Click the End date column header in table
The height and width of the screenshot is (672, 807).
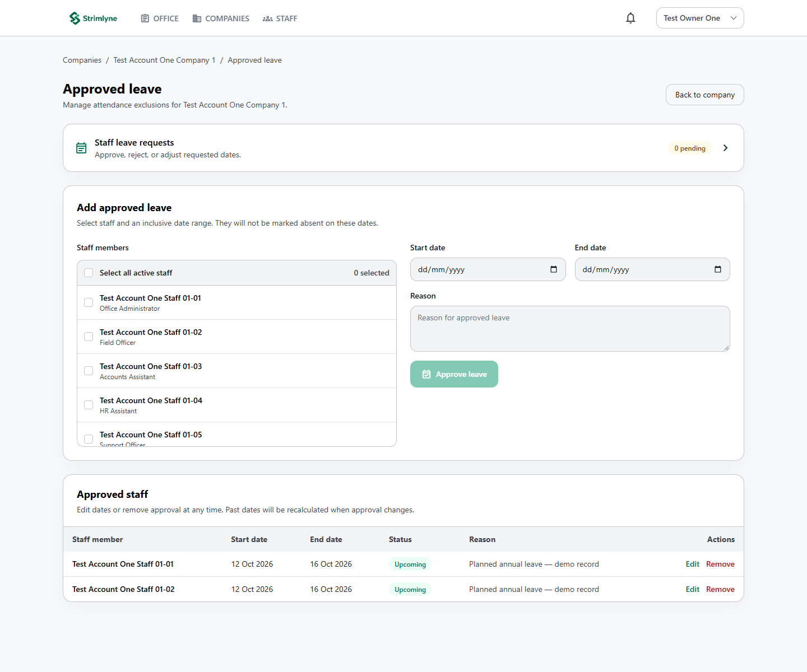pos(326,539)
